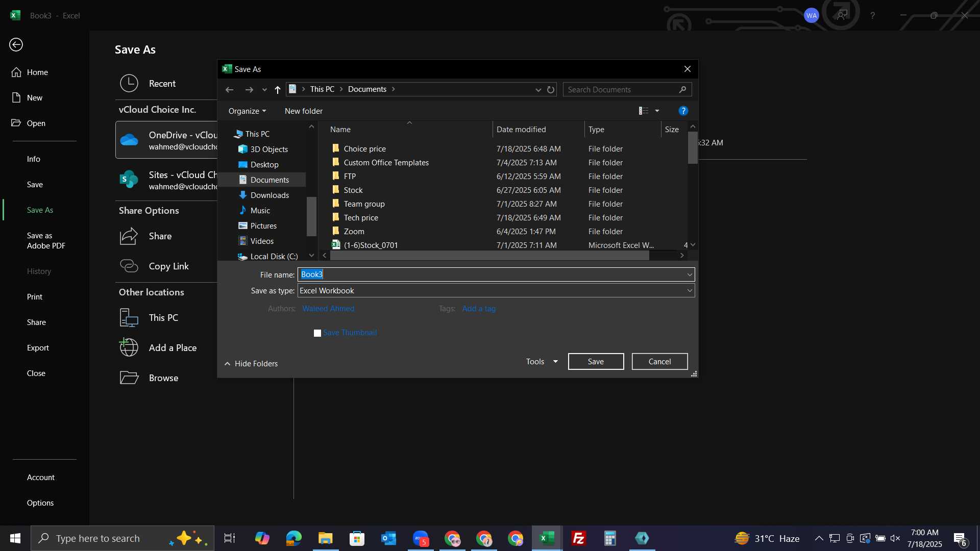Open FileZilla from the taskbar
Viewport: 980px width, 551px height.
[x=578, y=538]
